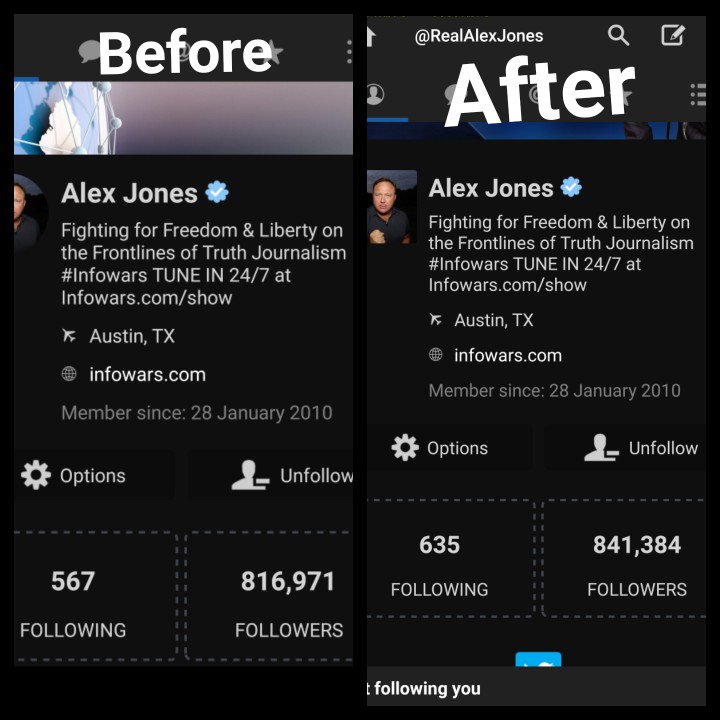Open the compose tweet icon
Screen dimensions: 720x720
click(x=673, y=35)
